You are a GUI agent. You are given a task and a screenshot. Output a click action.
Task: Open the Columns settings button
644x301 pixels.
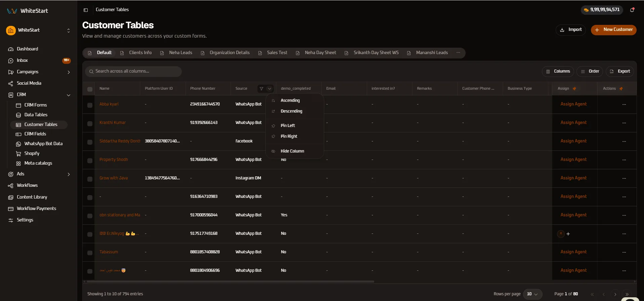(x=558, y=72)
